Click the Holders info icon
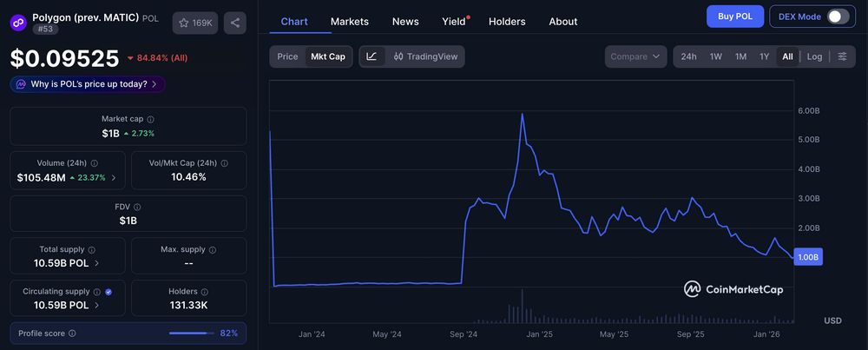Viewport: 868px width, 350px height. pyautogui.click(x=204, y=292)
